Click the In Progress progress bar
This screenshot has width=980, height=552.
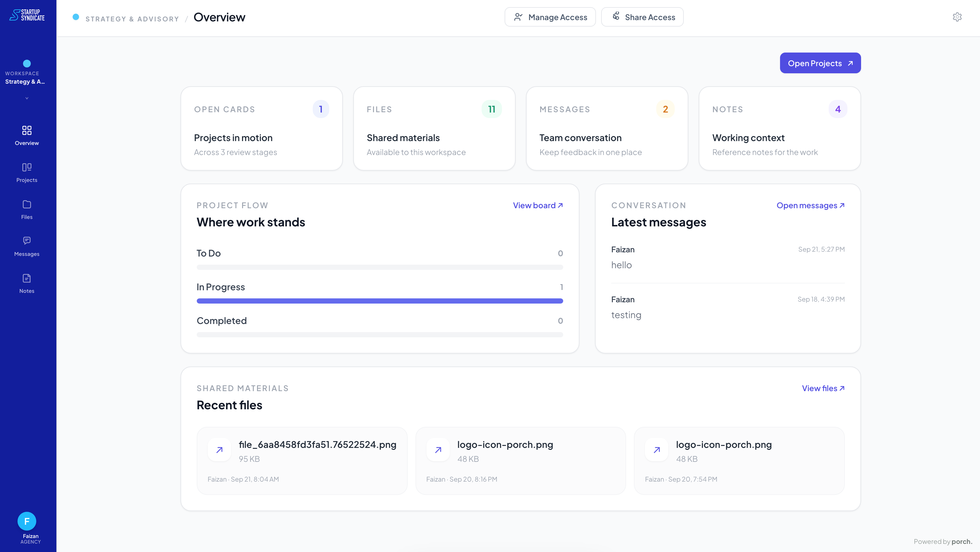[x=380, y=301]
